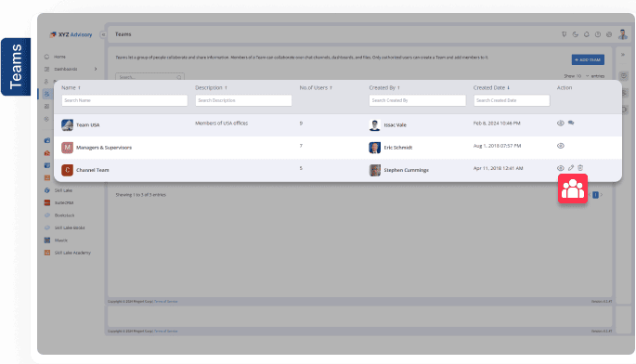Collapse the left sidebar with arrow button
This screenshot has height=364, width=636.
tap(103, 34)
